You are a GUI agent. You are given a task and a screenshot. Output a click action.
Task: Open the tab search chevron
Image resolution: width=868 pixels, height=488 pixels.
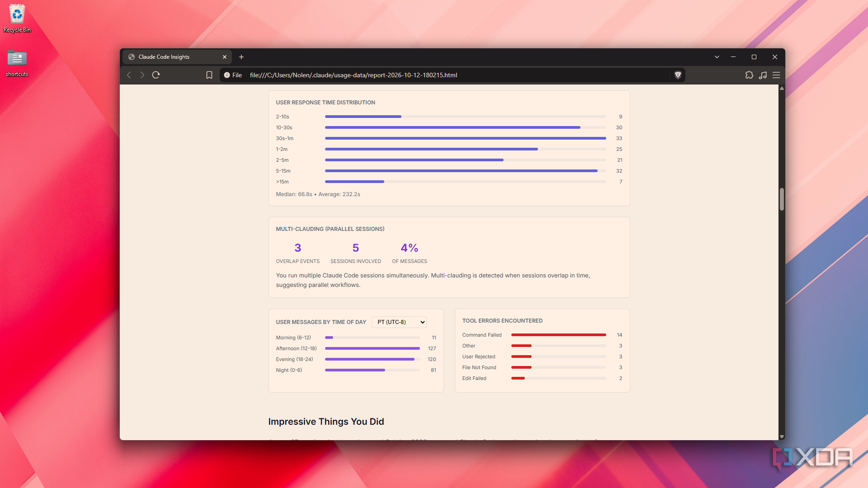point(717,57)
